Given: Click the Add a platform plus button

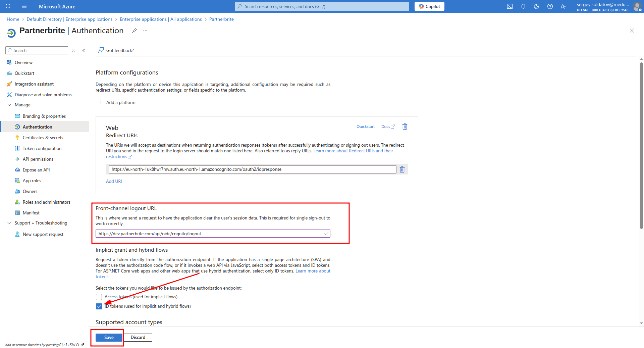Looking at the screenshot, I should (x=117, y=102).
